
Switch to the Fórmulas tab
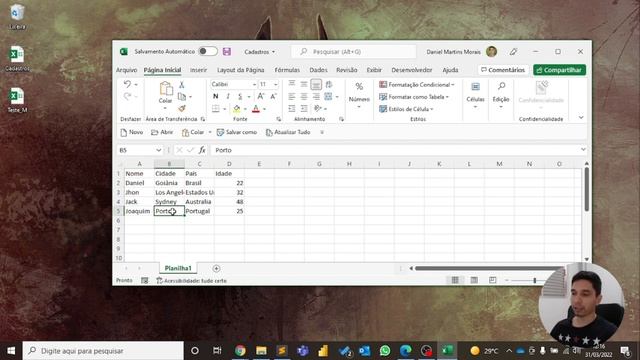[x=287, y=70]
